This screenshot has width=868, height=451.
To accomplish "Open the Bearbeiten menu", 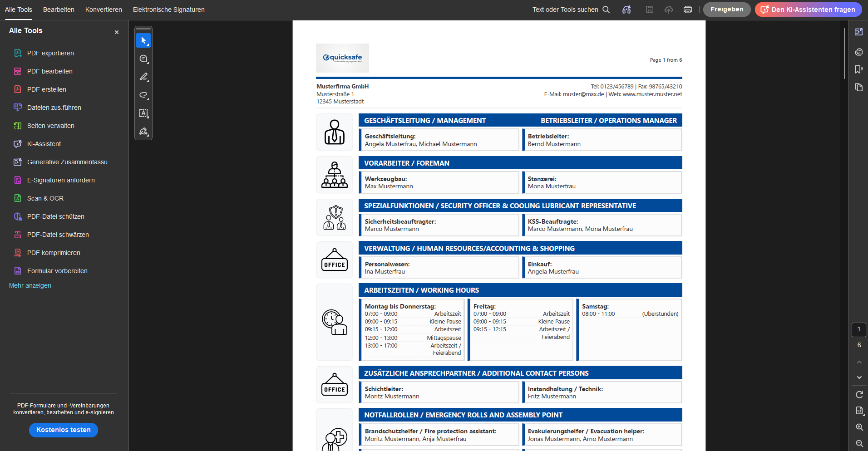I will coord(59,10).
